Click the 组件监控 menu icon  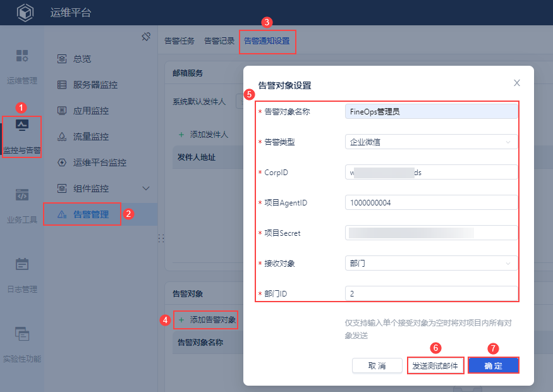click(x=62, y=188)
